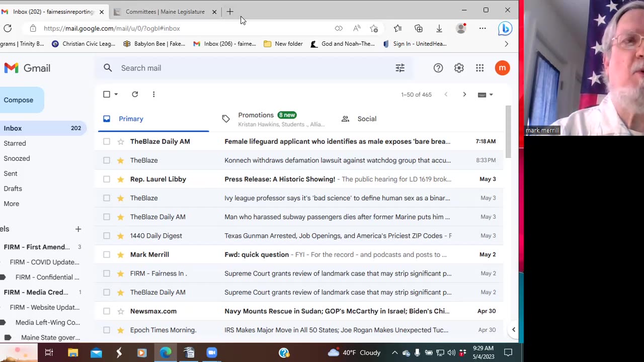Open File Explorer from the taskbar
This screenshot has width=644, height=362.
73,352
